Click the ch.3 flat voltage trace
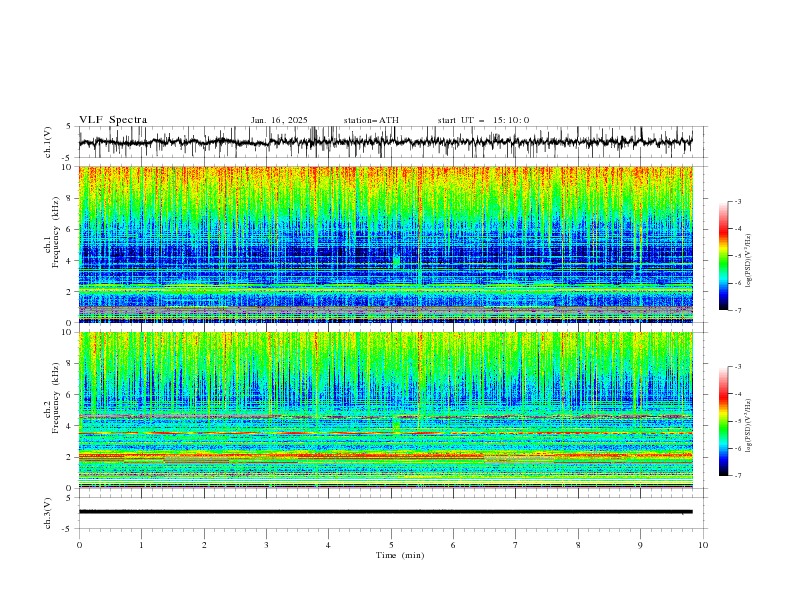The height and width of the screenshot is (612, 792). (x=386, y=512)
